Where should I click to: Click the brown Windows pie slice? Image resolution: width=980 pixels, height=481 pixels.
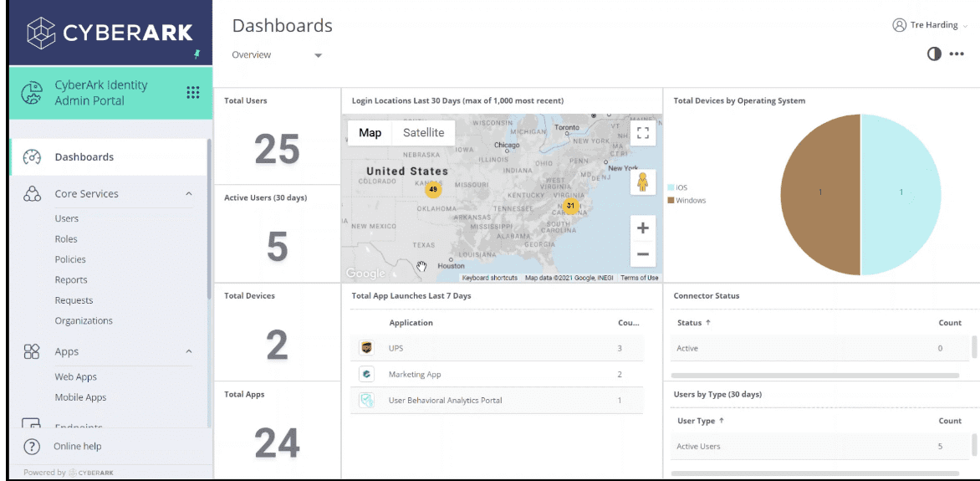click(x=820, y=194)
